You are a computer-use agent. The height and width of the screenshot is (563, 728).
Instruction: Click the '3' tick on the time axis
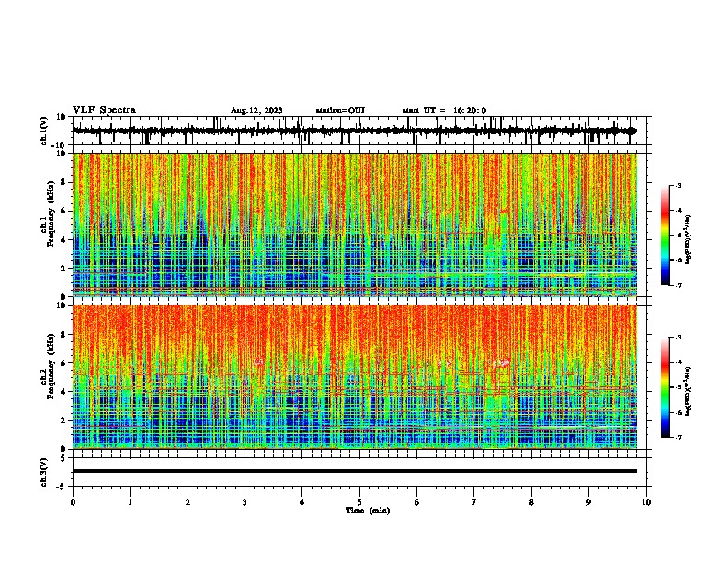pyautogui.click(x=245, y=502)
